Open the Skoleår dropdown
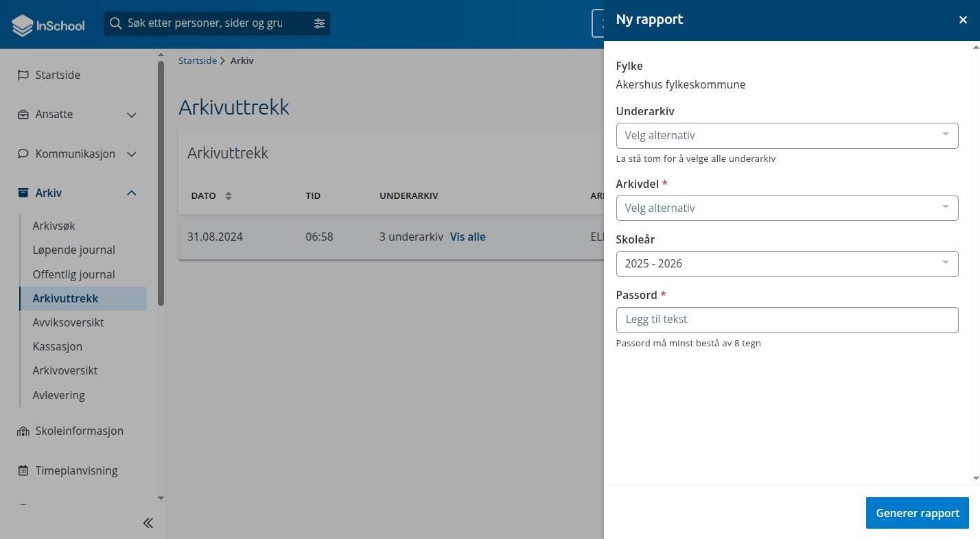Screen dimensions: 980x539 (x=787, y=264)
